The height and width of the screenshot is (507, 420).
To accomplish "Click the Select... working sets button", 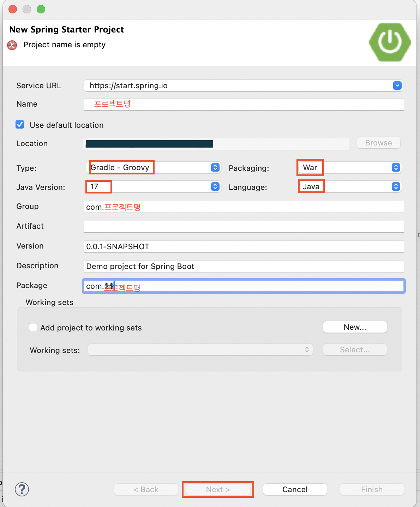I will [355, 350].
